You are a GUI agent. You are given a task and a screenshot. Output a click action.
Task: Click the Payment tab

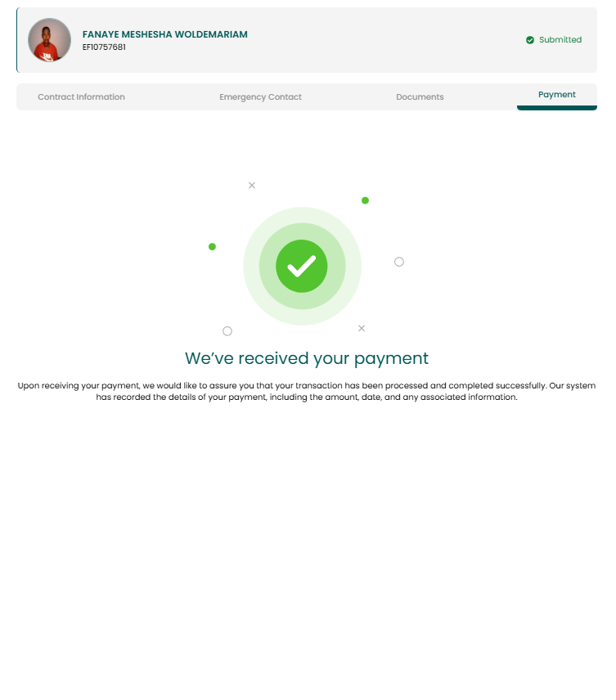(x=556, y=95)
